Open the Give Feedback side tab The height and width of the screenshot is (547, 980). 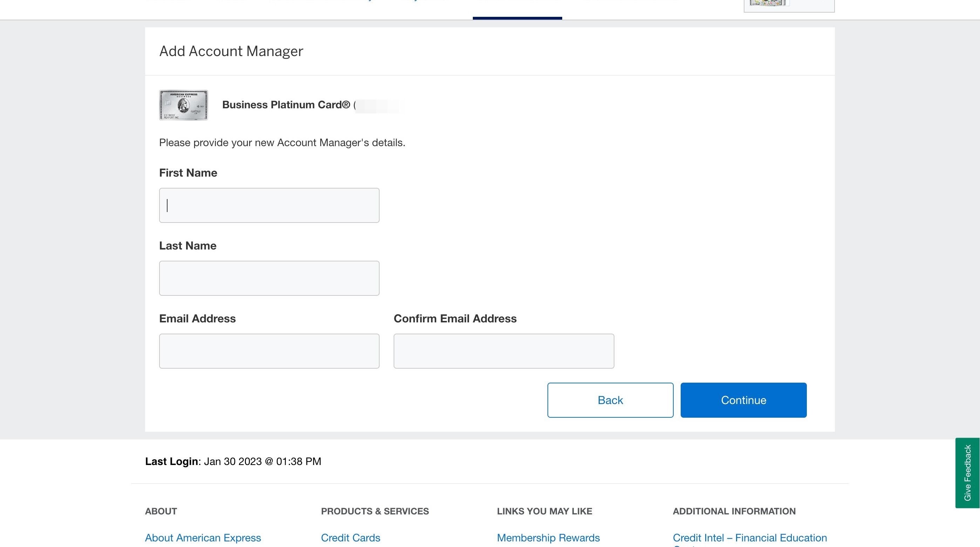[x=967, y=473]
